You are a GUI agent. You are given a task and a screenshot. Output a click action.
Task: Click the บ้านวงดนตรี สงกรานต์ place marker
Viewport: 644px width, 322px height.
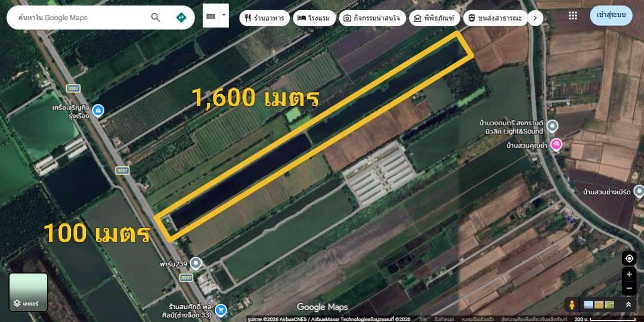552,126
